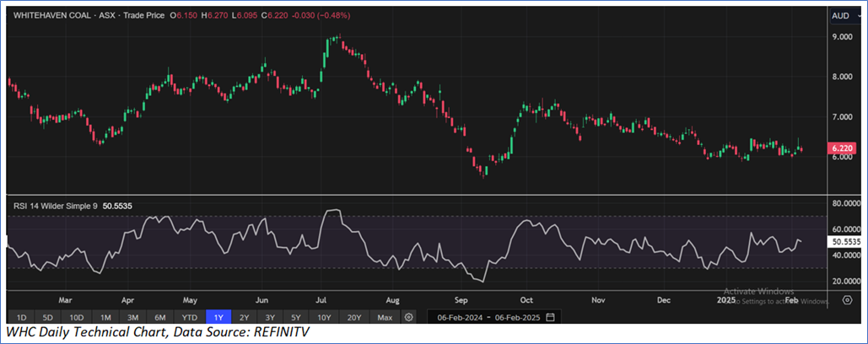The width and height of the screenshot is (868, 344).
Task: Click the red 6.220 price tag
Action: [x=842, y=148]
